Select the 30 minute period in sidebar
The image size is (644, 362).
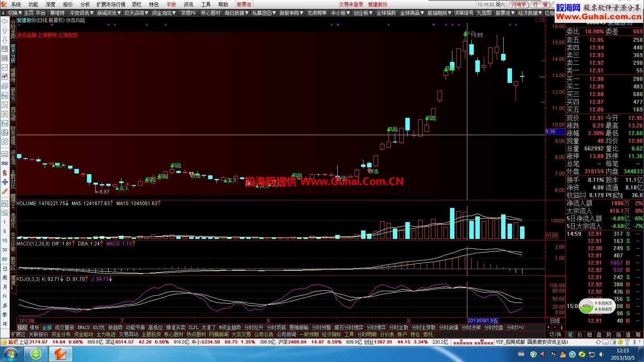(5, 250)
